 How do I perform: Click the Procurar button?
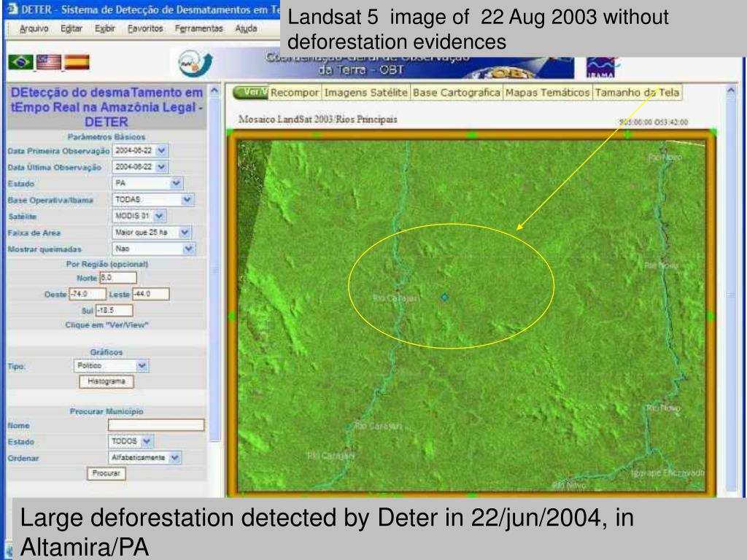(107, 473)
